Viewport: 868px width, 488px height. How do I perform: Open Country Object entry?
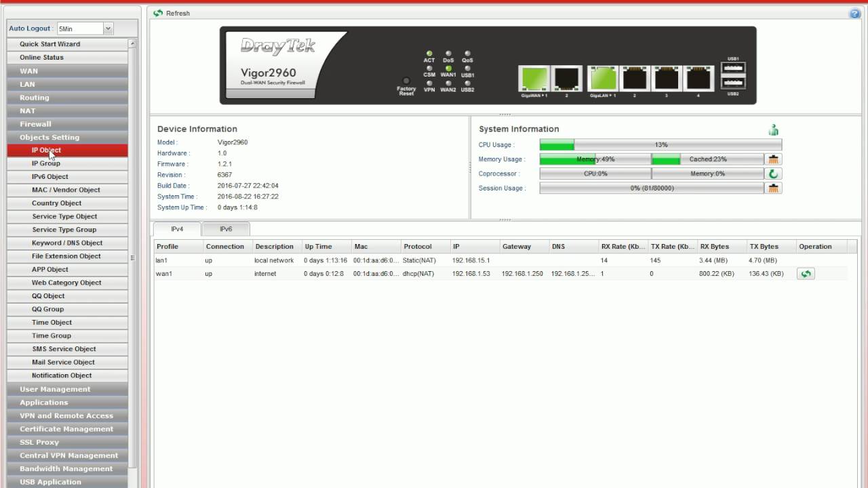pyautogui.click(x=67, y=203)
